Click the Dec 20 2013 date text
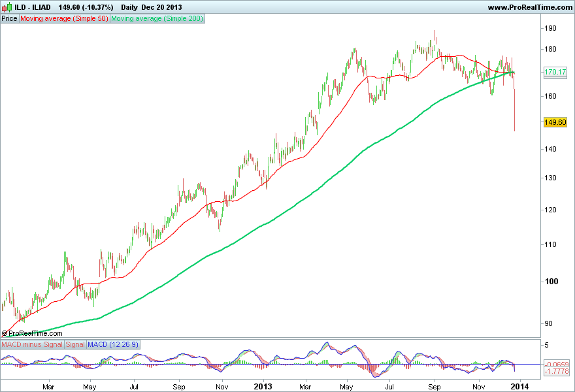Screen dimensions: 575x392 (161, 7)
